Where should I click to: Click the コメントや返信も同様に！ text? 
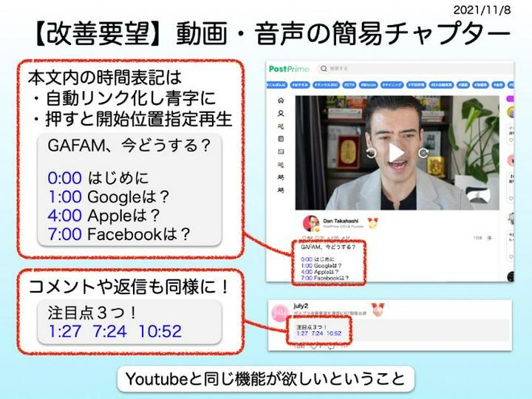tap(129, 287)
